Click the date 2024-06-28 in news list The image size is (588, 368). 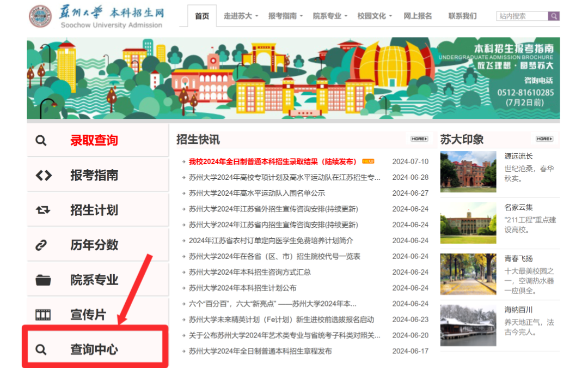click(411, 177)
